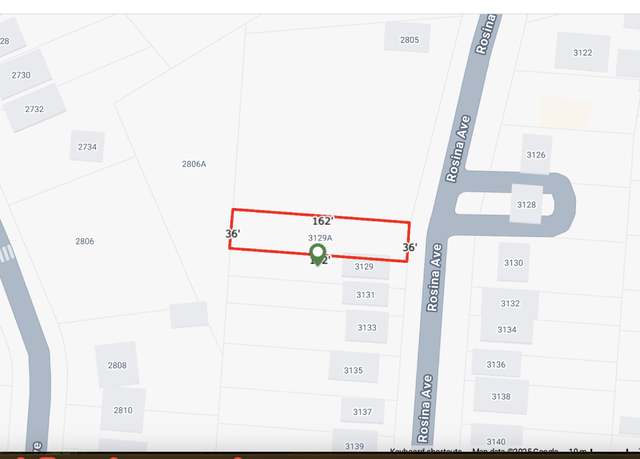Click building 3138 east of Rosina Ave
The width and height of the screenshot is (640, 459).
pos(501,396)
